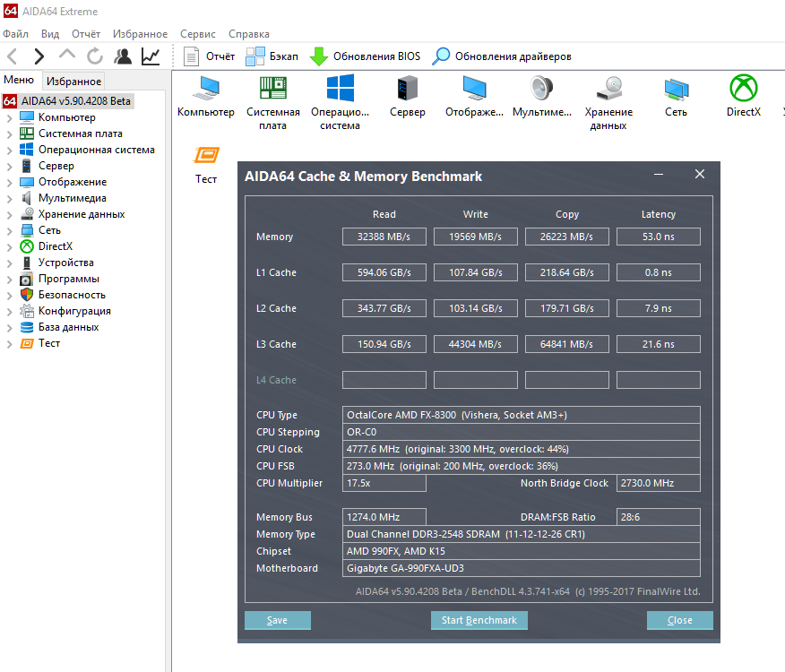The height and width of the screenshot is (672, 785).
Task: Click the North Bridge Clock value 2730.0 MHz
Action: 659,483
